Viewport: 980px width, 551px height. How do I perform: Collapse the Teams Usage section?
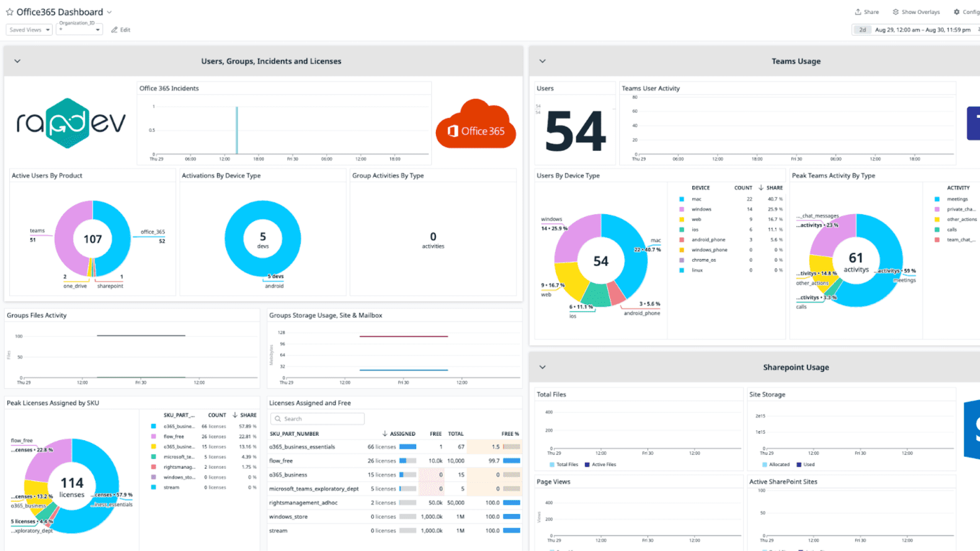coord(543,61)
